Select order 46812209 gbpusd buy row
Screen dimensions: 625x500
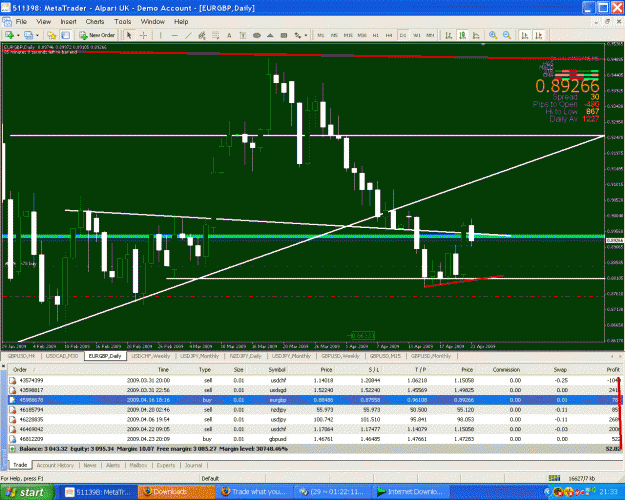[x=315, y=439]
